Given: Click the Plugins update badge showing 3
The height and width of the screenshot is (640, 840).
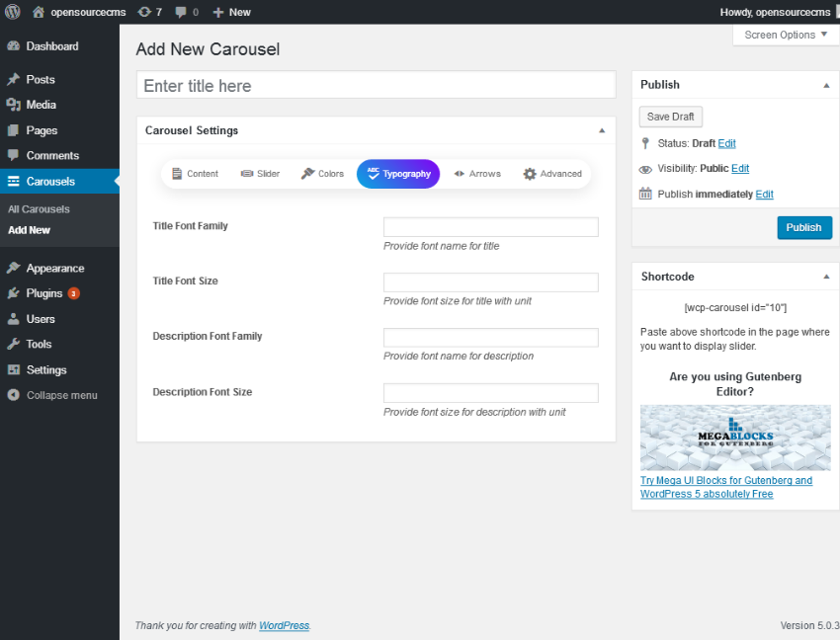Looking at the screenshot, I should pyautogui.click(x=74, y=293).
